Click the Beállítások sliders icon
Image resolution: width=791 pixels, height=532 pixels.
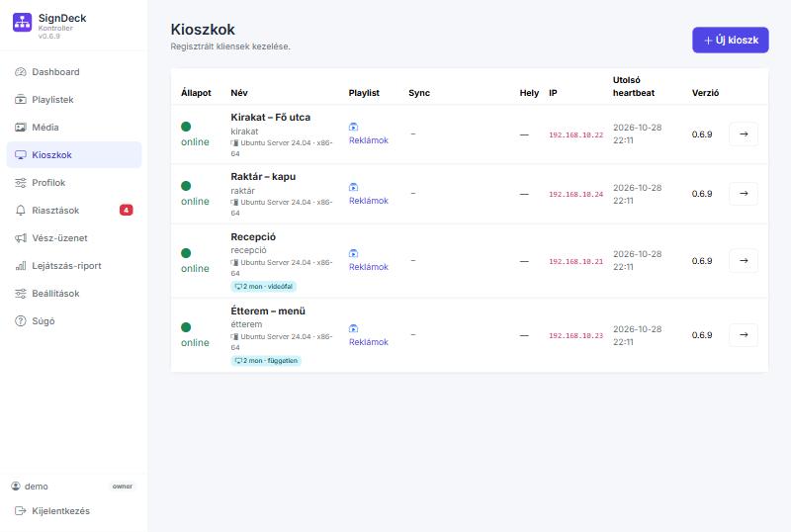point(20,294)
